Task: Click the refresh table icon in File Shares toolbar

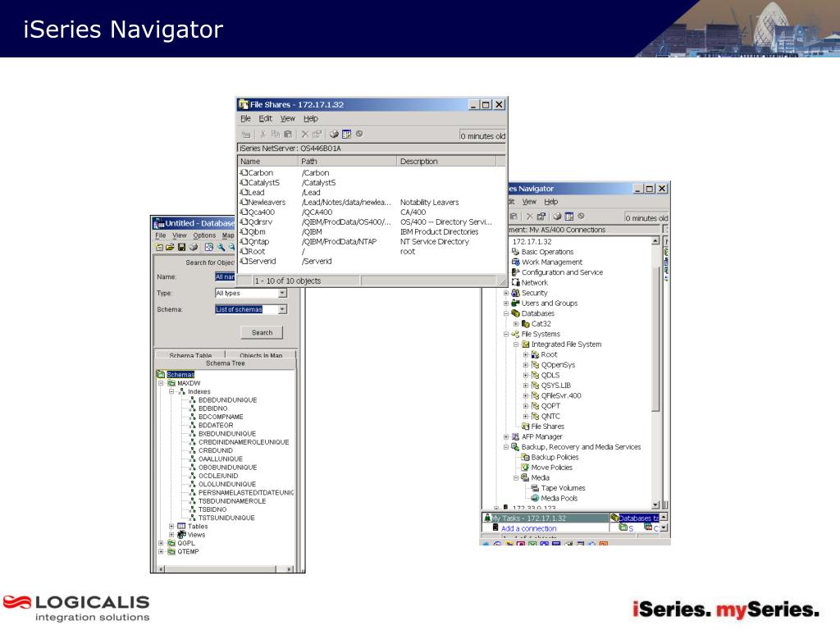Action: pos(347,134)
